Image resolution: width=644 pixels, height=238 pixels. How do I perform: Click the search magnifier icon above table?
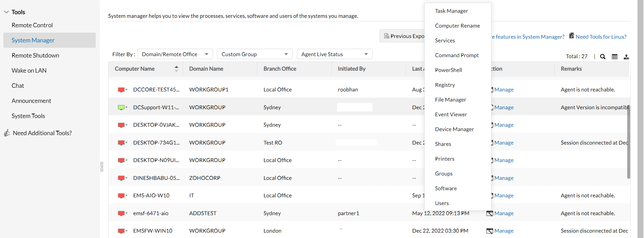click(603, 56)
